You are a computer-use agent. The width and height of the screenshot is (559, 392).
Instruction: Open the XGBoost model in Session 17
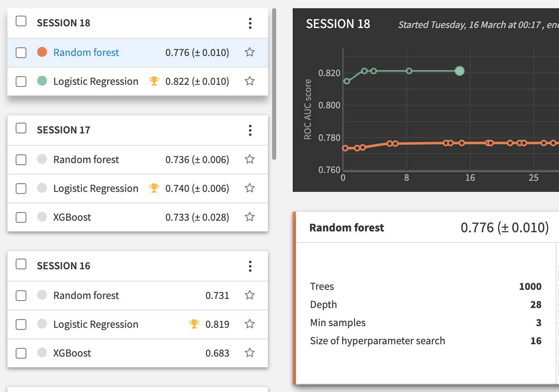[72, 217]
